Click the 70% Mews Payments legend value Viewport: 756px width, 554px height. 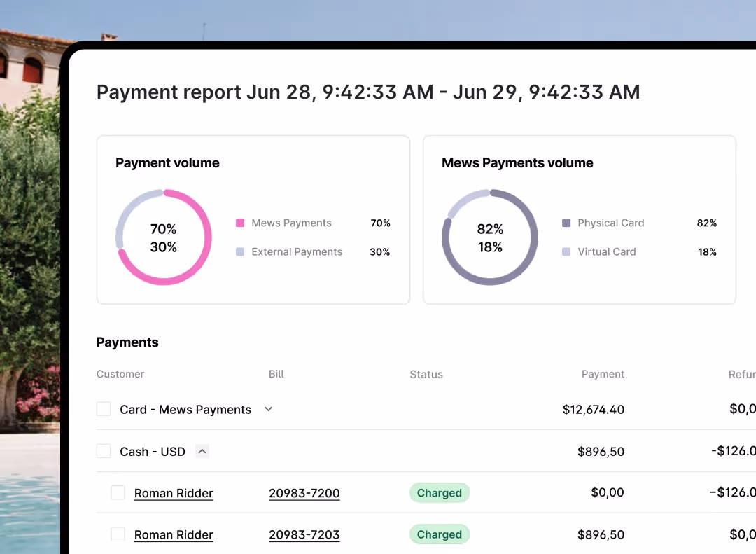pos(380,223)
